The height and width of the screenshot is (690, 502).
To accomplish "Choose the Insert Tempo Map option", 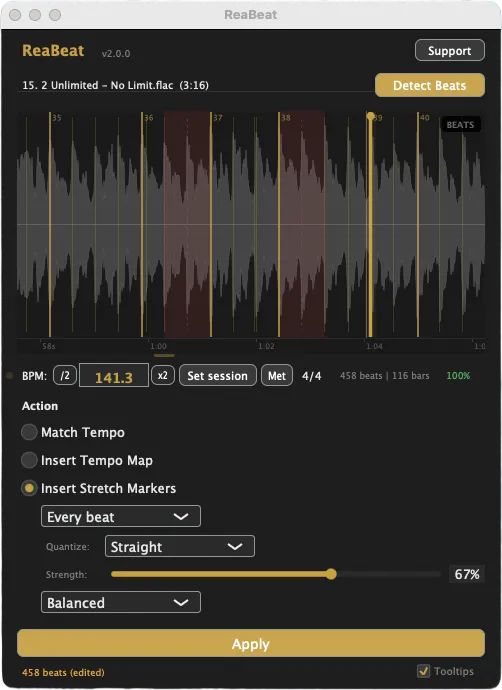I will pyautogui.click(x=29, y=460).
